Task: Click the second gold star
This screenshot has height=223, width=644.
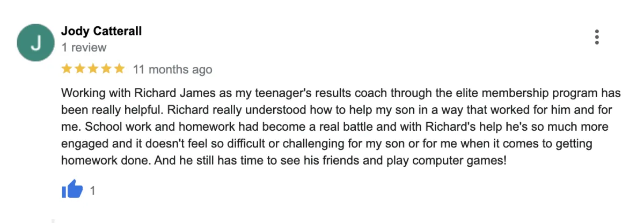Action: (x=80, y=69)
